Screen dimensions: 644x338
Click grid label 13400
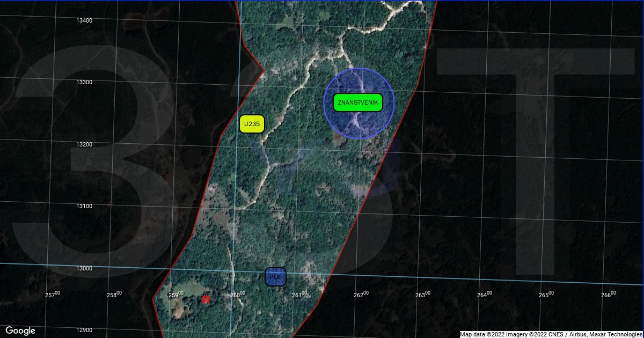click(84, 20)
